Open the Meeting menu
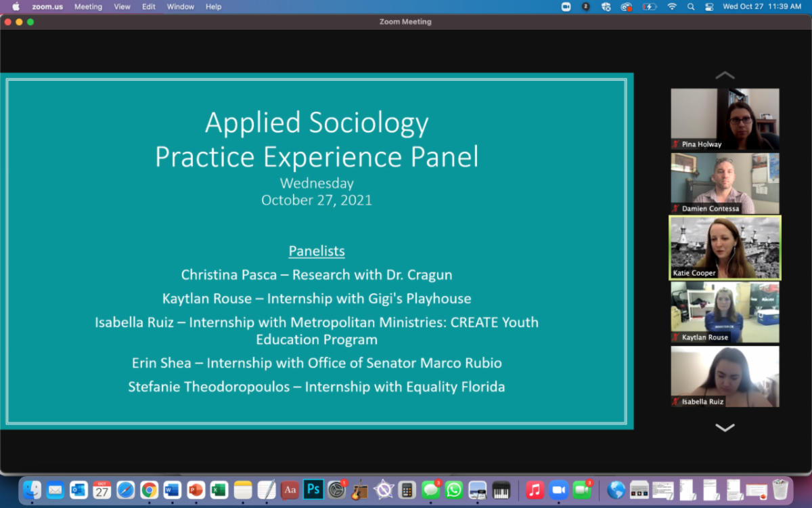This screenshot has width=812, height=508. pyautogui.click(x=88, y=7)
